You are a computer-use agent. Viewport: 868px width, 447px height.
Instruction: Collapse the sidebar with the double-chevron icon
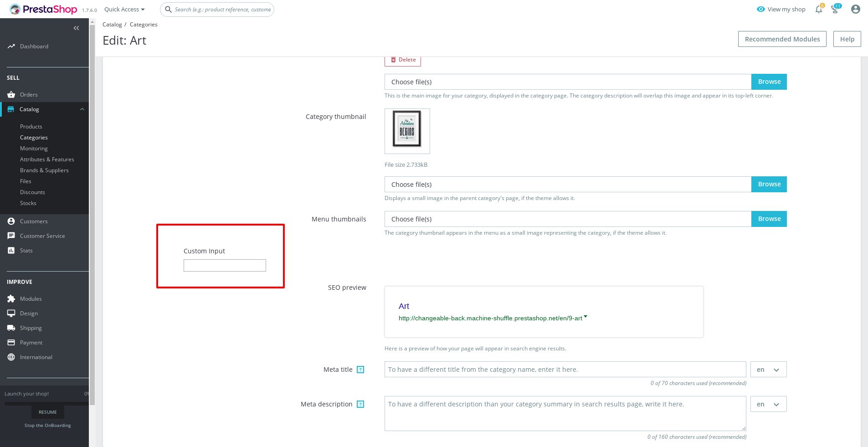(76, 28)
